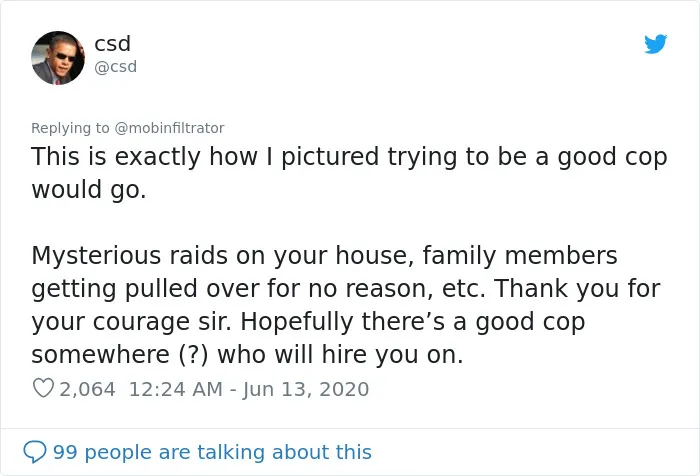
Task: Select the 2,064 likes count
Action: (88, 389)
